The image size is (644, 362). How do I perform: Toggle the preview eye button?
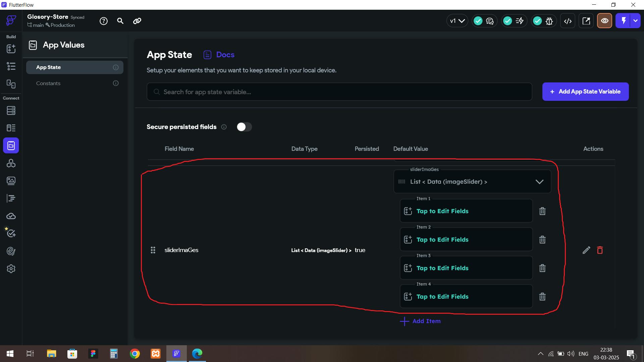[604, 21]
